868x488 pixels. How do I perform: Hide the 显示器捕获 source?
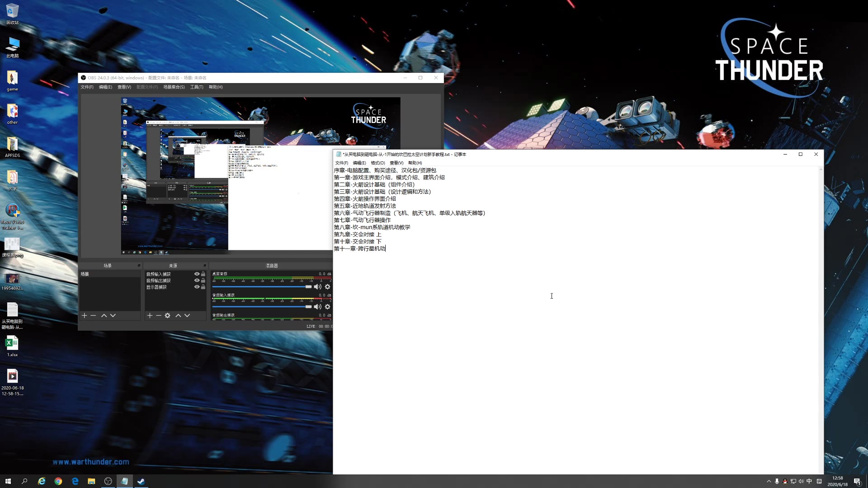pos(197,287)
